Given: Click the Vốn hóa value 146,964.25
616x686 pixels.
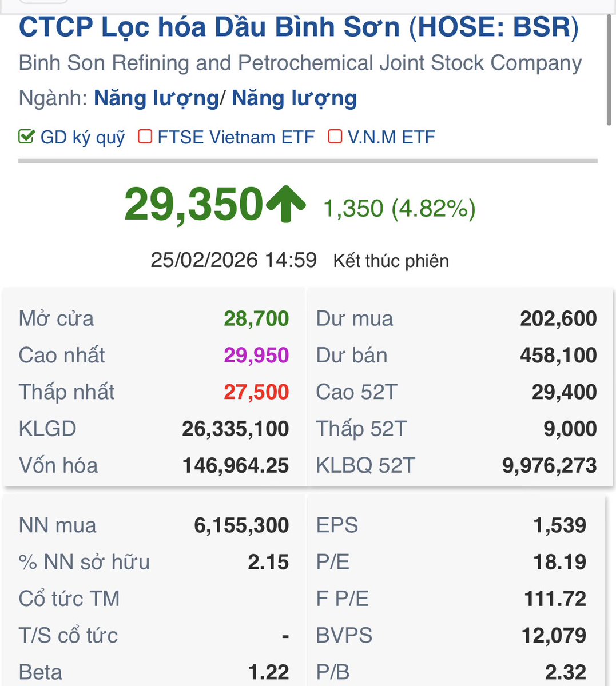Looking at the screenshot, I should click(x=236, y=465).
